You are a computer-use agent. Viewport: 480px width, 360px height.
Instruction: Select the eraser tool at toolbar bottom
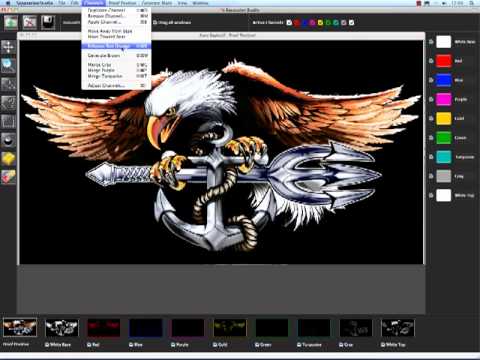pyautogui.click(x=8, y=177)
